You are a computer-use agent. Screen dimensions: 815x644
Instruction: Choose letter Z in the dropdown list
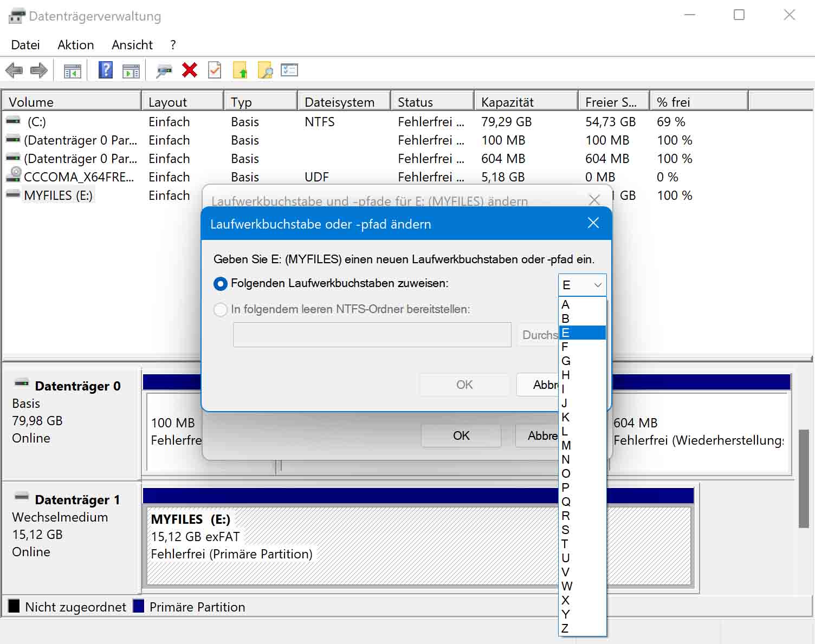[582, 628]
